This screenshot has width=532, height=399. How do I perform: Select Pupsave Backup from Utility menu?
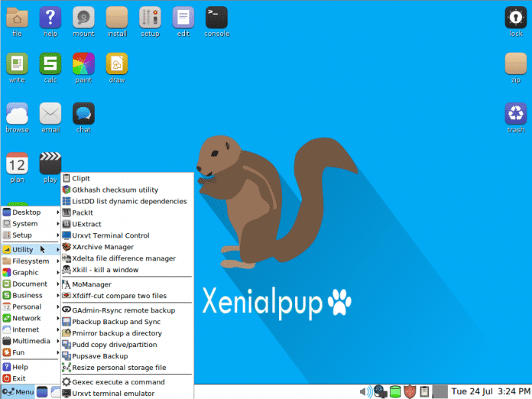pos(99,356)
